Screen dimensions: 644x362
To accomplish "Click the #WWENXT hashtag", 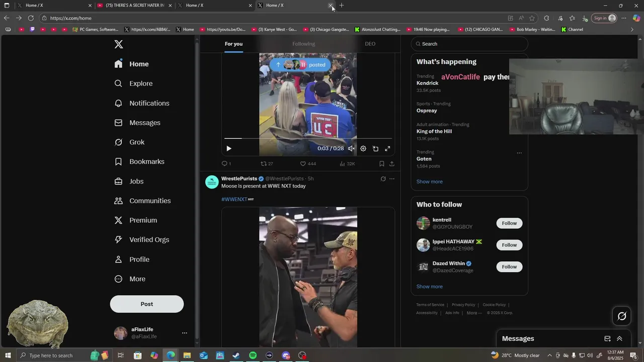I will [x=234, y=199].
